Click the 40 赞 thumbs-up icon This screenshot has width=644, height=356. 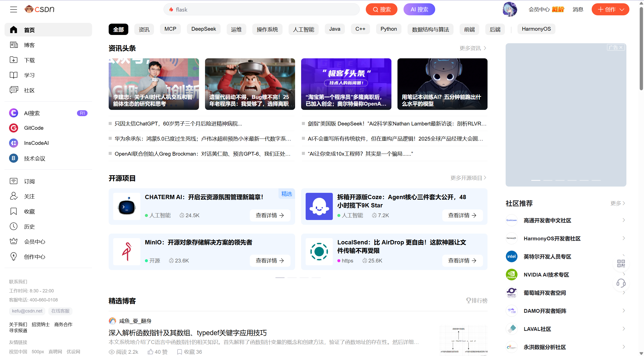[150, 352]
